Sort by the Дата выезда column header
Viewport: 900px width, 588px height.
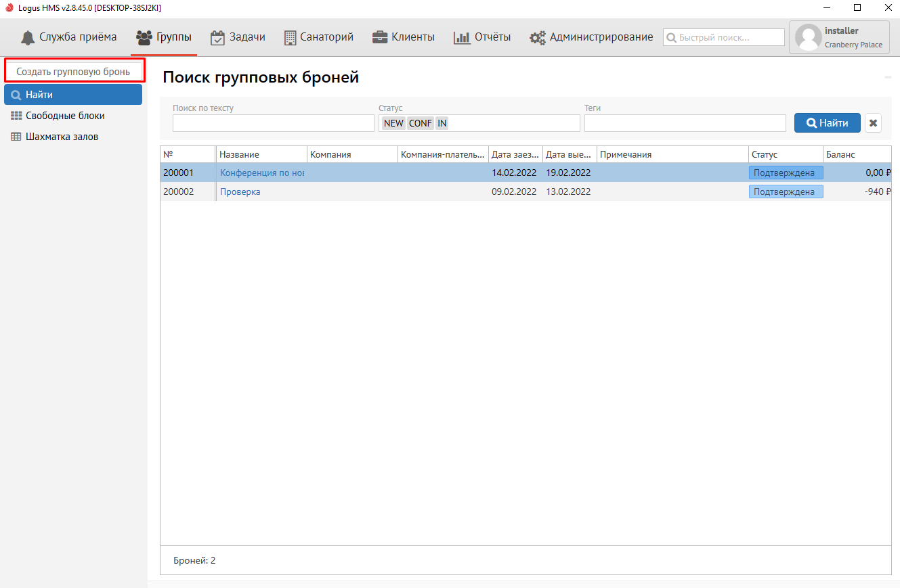pyautogui.click(x=570, y=154)
